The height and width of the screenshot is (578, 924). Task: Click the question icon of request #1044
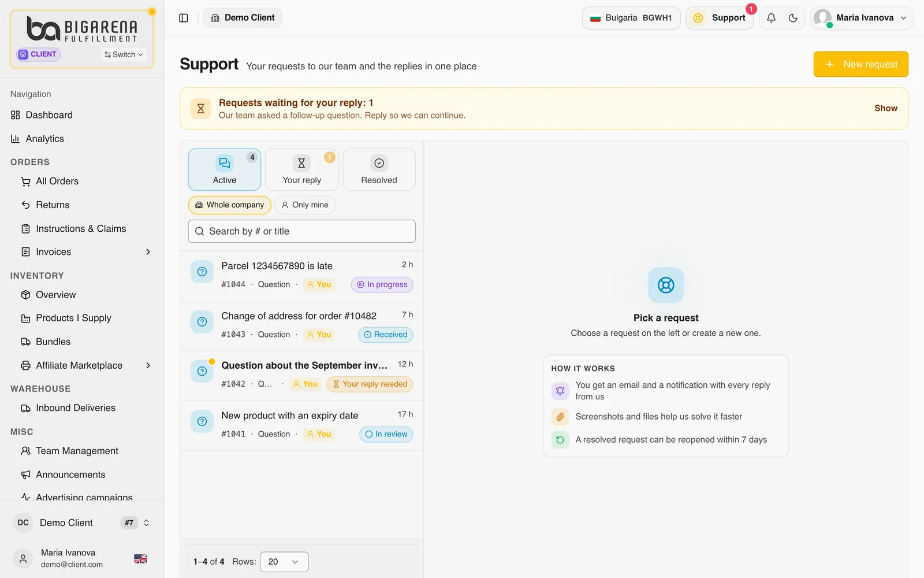tap(202, 272)
